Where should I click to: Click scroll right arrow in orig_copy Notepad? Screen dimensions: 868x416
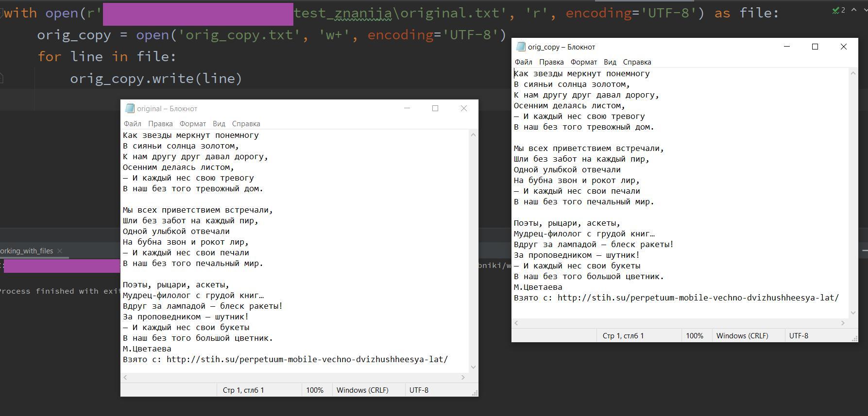click(843, 323)
